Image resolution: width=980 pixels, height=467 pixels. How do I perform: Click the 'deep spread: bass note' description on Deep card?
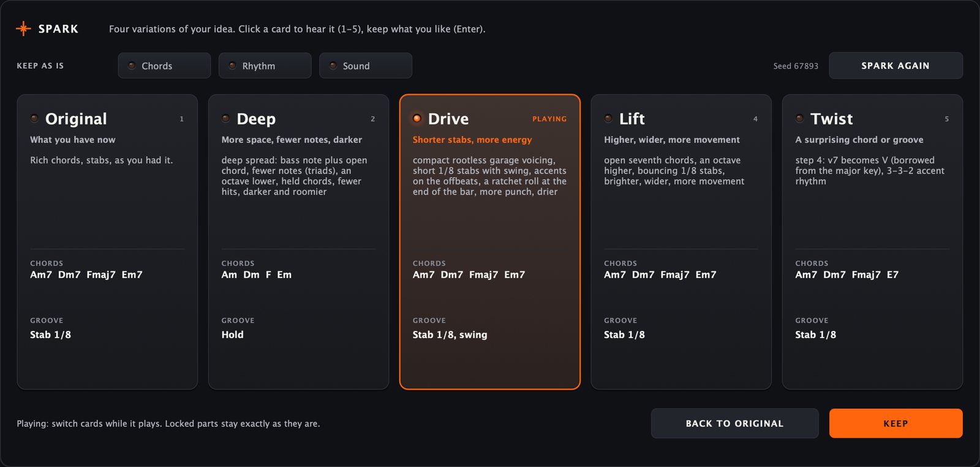point(295,176)
